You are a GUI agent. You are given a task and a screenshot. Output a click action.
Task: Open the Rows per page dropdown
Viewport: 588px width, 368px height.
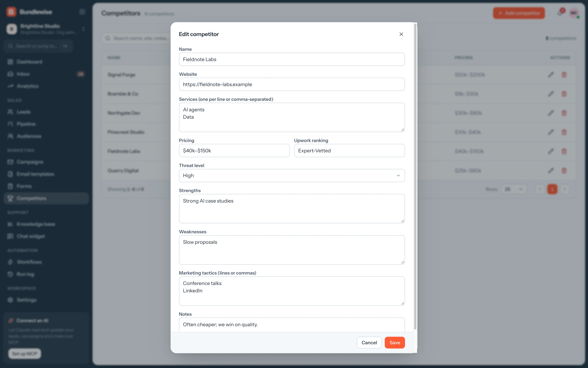[x=514, y=189]
